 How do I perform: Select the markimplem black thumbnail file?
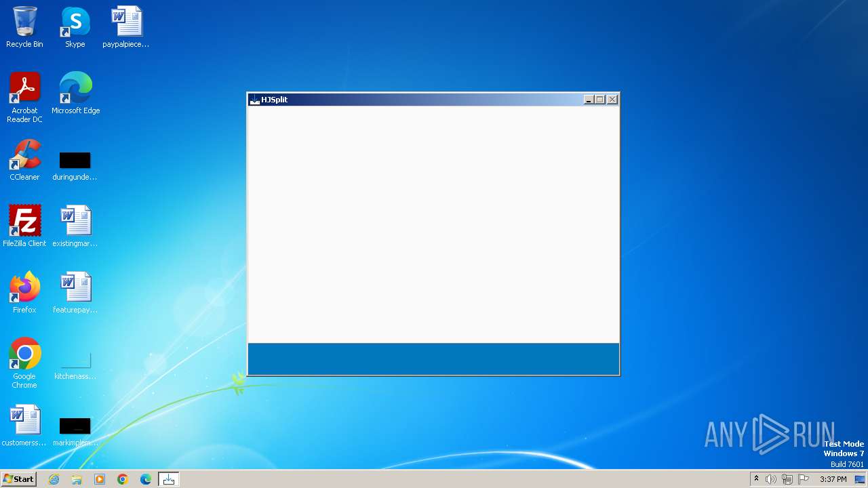click(x=75, y=432)
